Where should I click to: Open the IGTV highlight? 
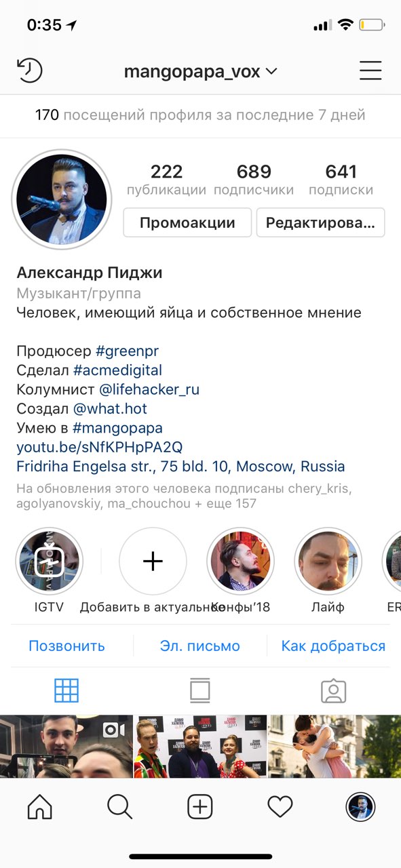click(49, 561)
